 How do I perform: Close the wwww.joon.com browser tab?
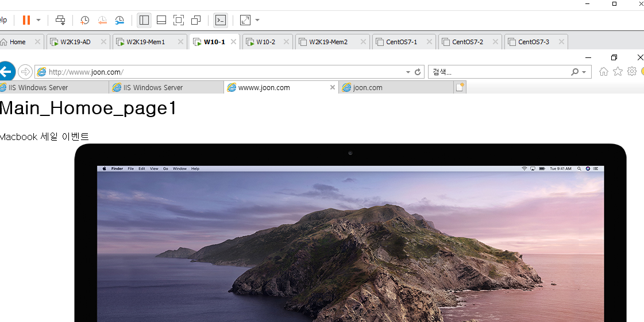click(333, 87)
